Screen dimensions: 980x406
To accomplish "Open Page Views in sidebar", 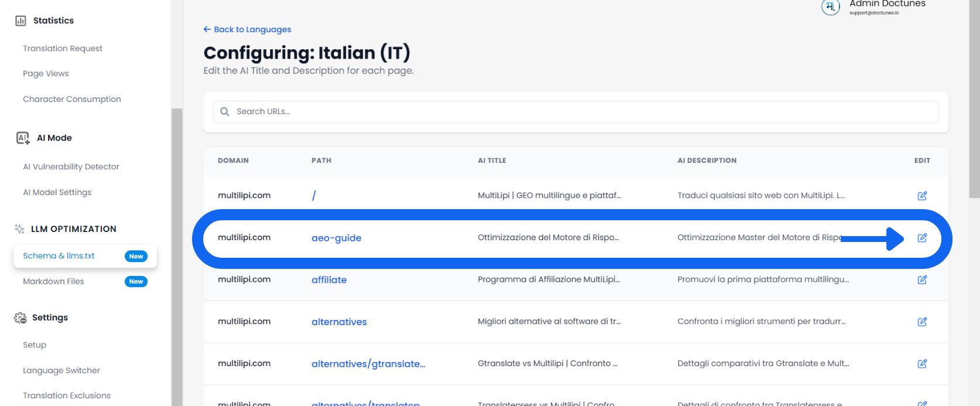I will click(46, 74).
